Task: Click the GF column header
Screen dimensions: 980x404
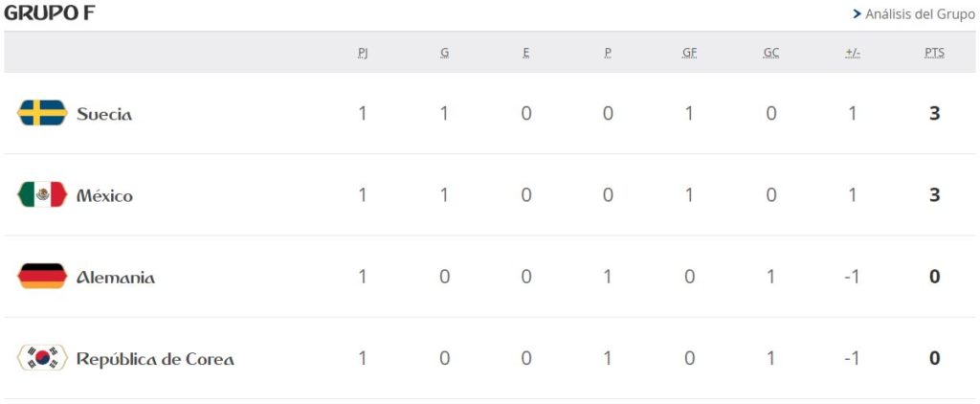Action: 689,54
